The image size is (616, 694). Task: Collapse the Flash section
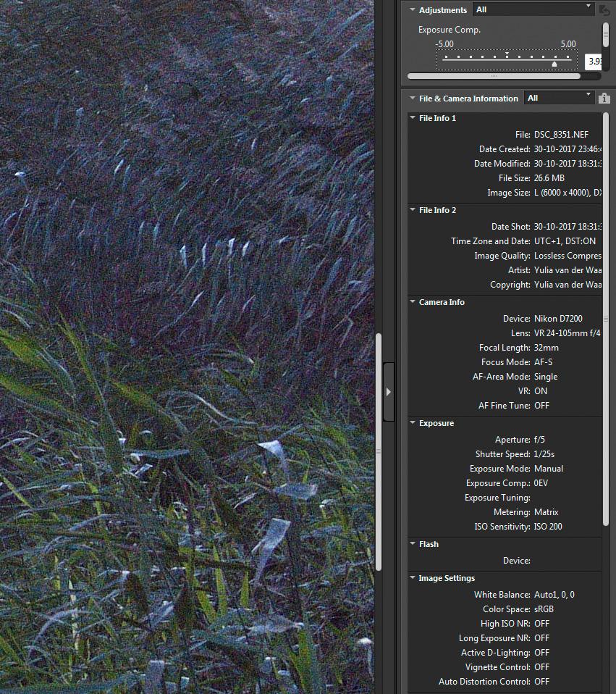click(x=412, y=543)
